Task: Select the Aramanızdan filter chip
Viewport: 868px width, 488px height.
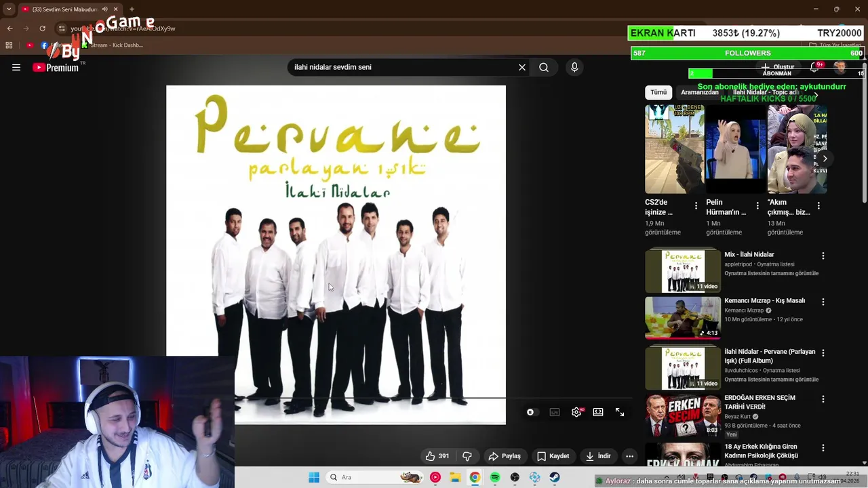Action: point(699,92)
